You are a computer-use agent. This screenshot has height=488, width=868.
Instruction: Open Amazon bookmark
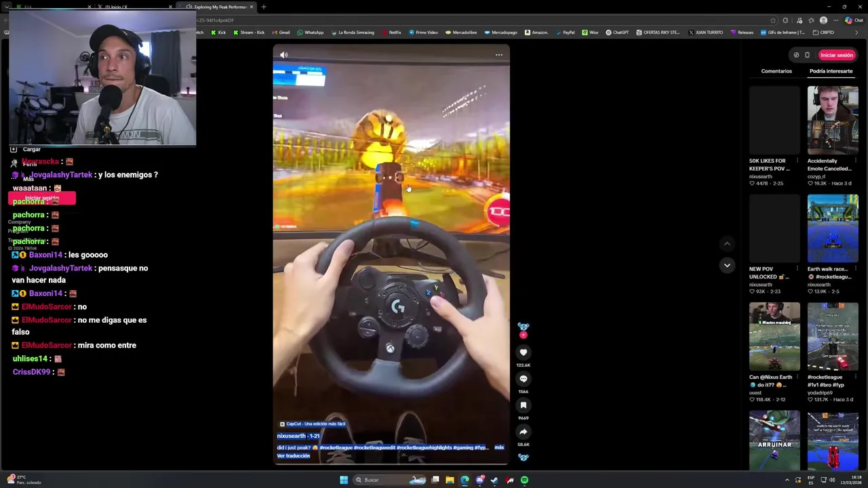click(x=536, y=33)
